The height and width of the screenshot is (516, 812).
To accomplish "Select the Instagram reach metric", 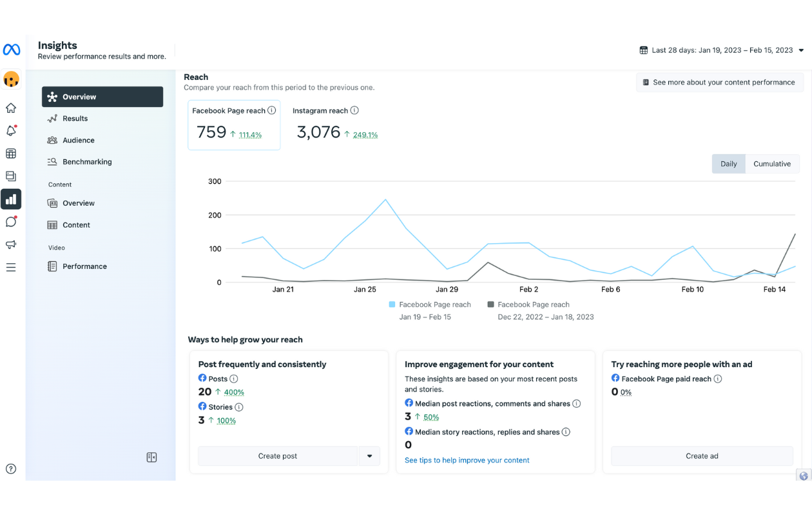I will click(x=335, y=125).
